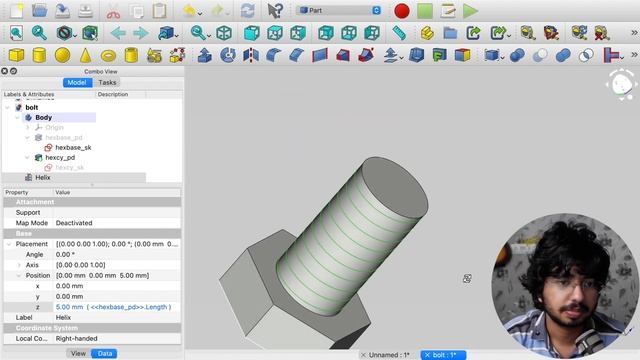Stop macro recording with green square

(x=425, y=11)
